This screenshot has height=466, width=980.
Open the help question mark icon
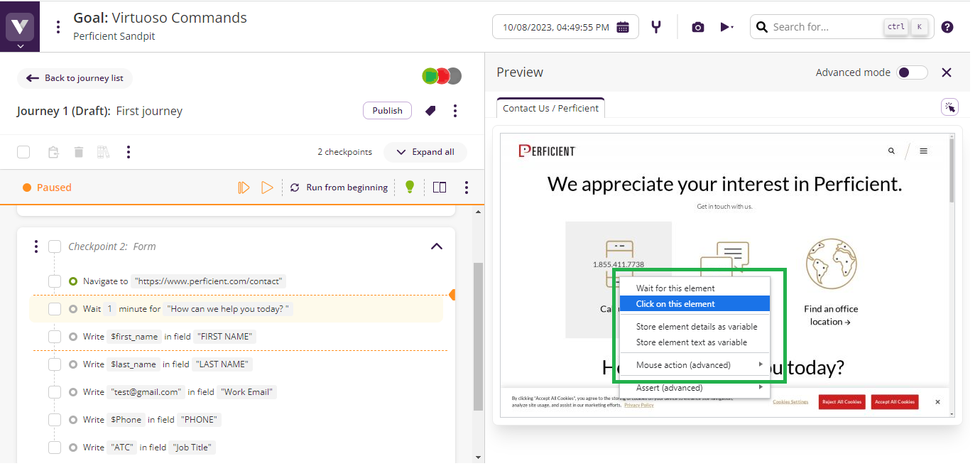947,27
